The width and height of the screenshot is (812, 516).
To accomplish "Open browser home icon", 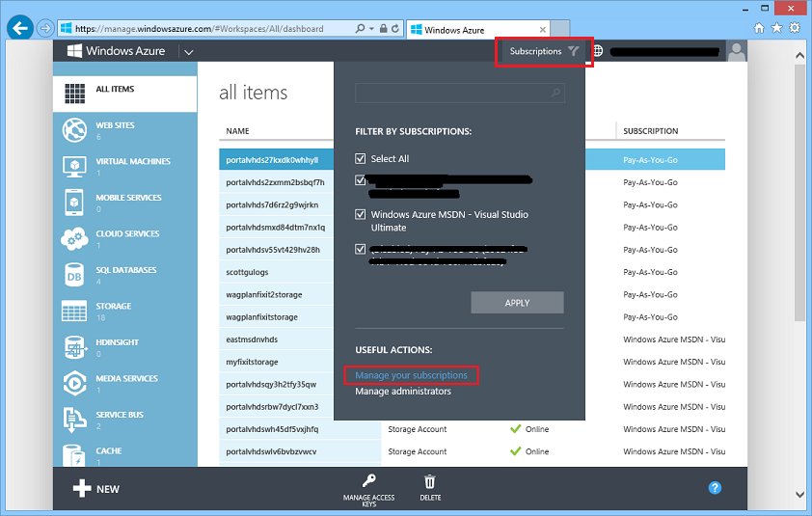I will [x=759, y=28].
